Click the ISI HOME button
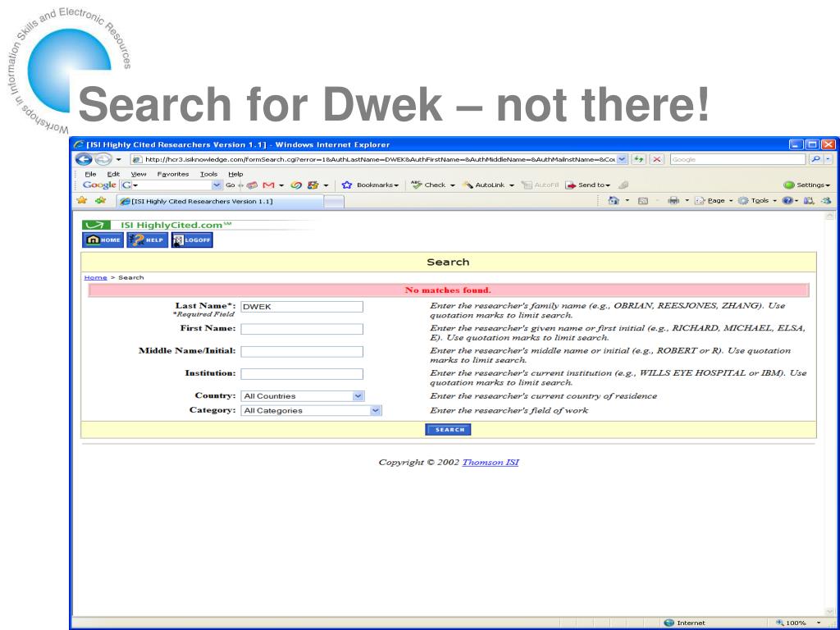The image size is (840, 630). click(x=103, y=240)
